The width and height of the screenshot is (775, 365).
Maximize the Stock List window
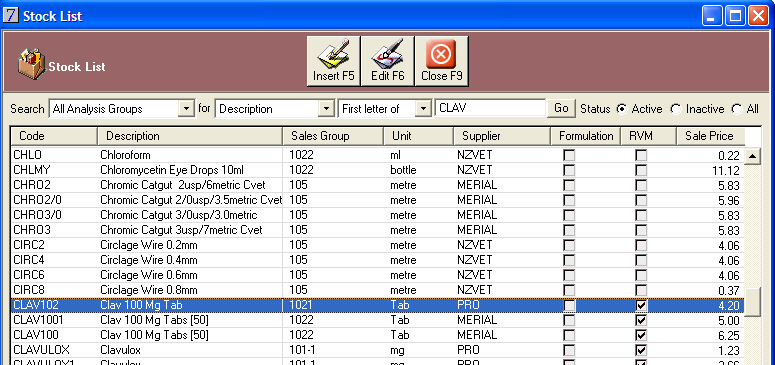[735, 16]
